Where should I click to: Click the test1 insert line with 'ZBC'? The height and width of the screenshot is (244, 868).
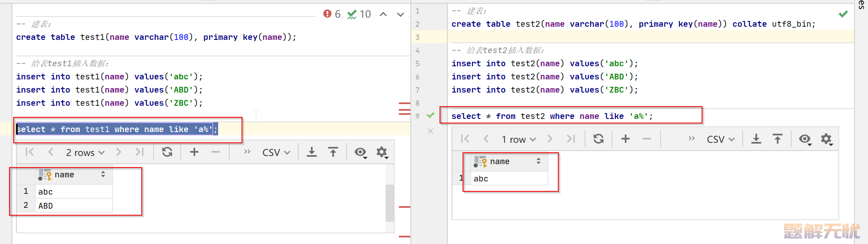tap(109, 103)
